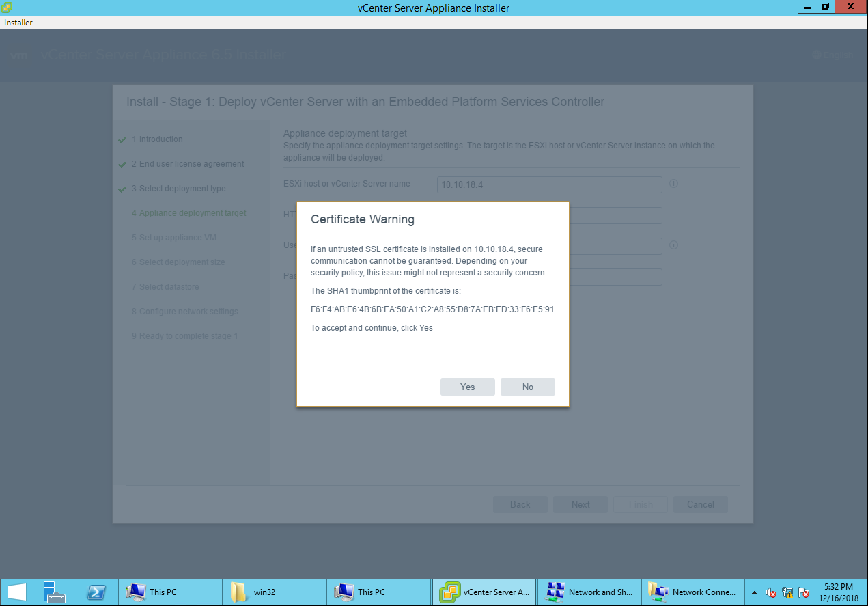Viewport: 868px width, 606px height.
Task: Select step 4 Appliance deployment target
Action: pos(189,213)
